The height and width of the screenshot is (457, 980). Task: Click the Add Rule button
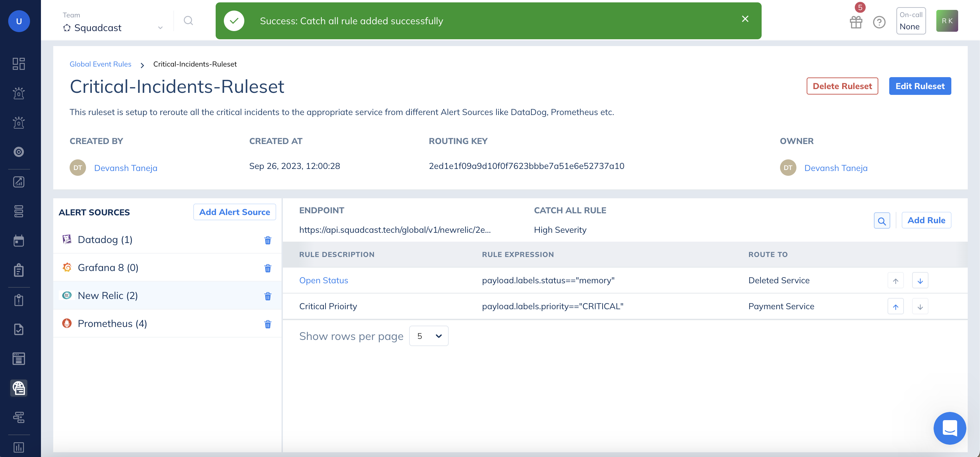(x=926, y=220)
